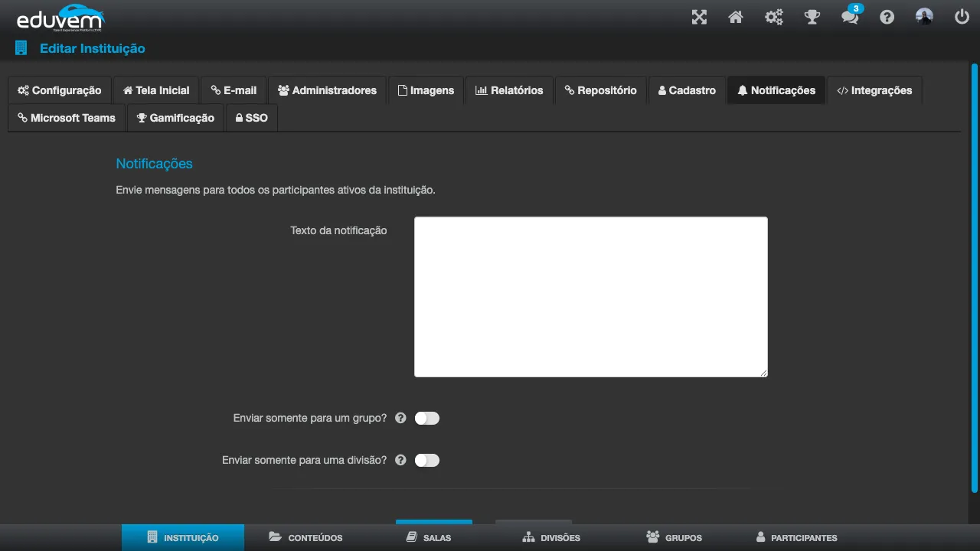Open the Cadastro tab

click(688, 90)
